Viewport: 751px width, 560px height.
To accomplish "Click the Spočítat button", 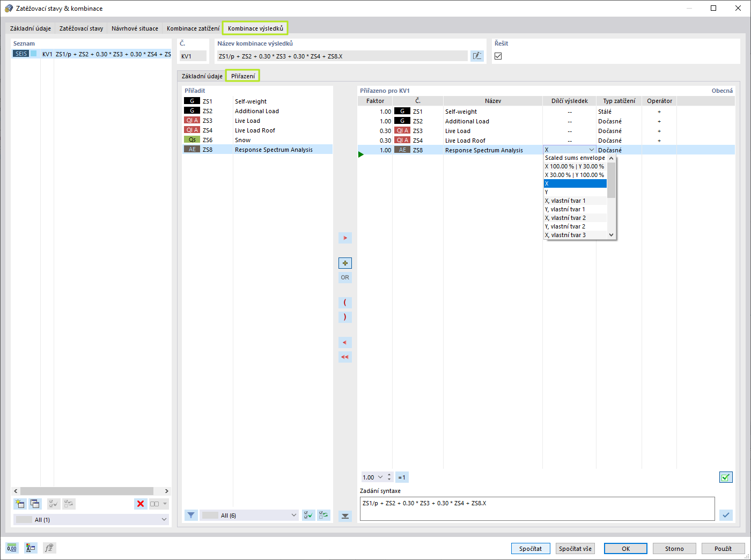I will (x=531, y=548).
